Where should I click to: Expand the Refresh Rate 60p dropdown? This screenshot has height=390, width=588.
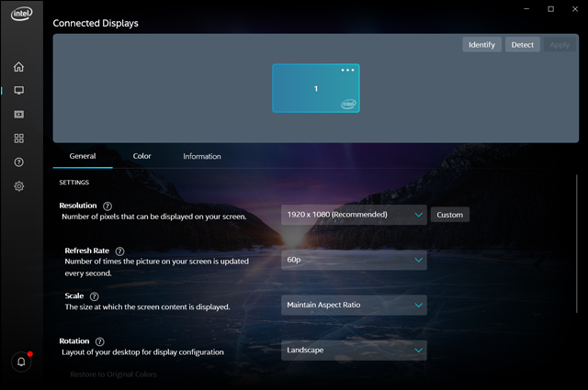pyautogui.click(x=354, y=260)
